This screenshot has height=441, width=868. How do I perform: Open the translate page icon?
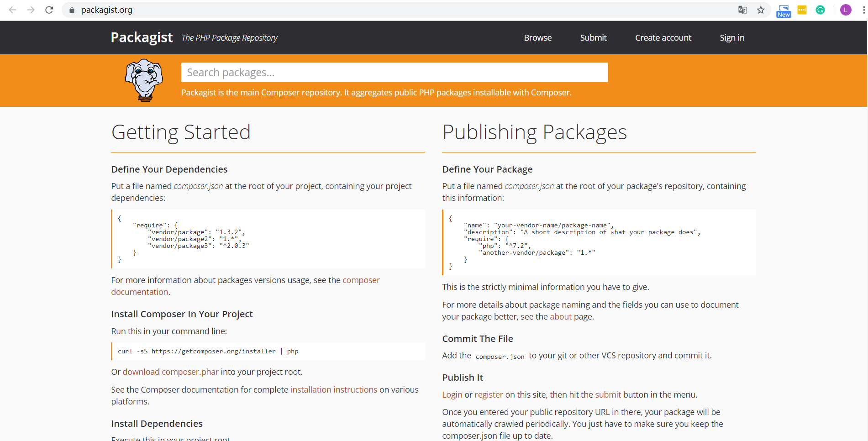[742, 10]
